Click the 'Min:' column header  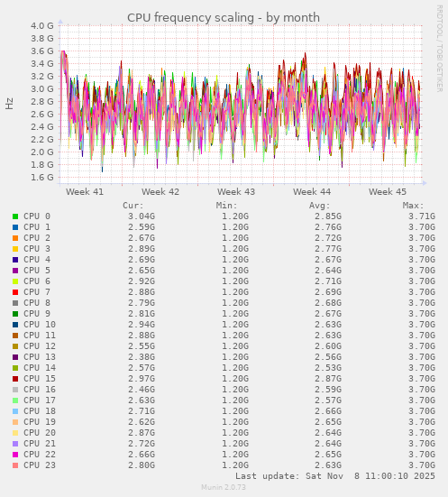coord(227,206)
